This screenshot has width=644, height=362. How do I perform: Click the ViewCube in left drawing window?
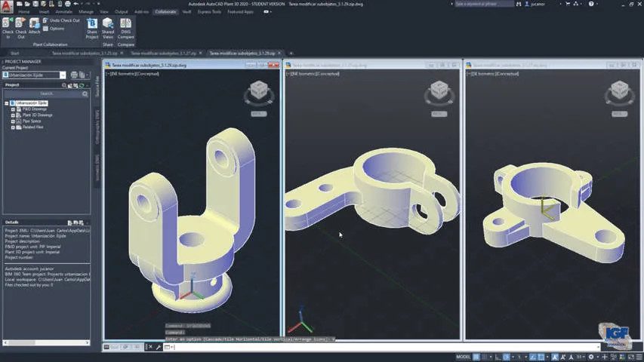click(259, 90)
